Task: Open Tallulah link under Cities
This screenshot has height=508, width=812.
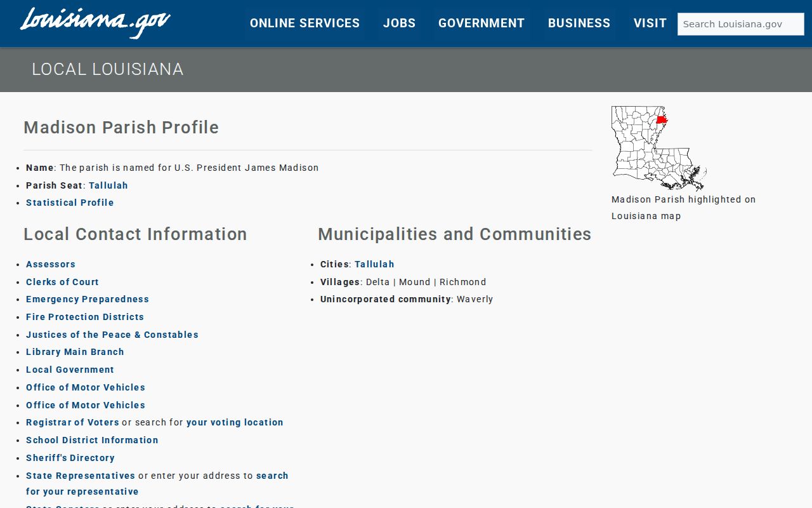Action: [374, 264]
